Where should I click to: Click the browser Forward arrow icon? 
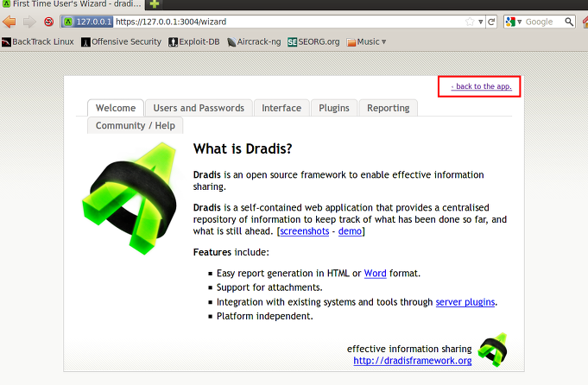pos(29,22)
